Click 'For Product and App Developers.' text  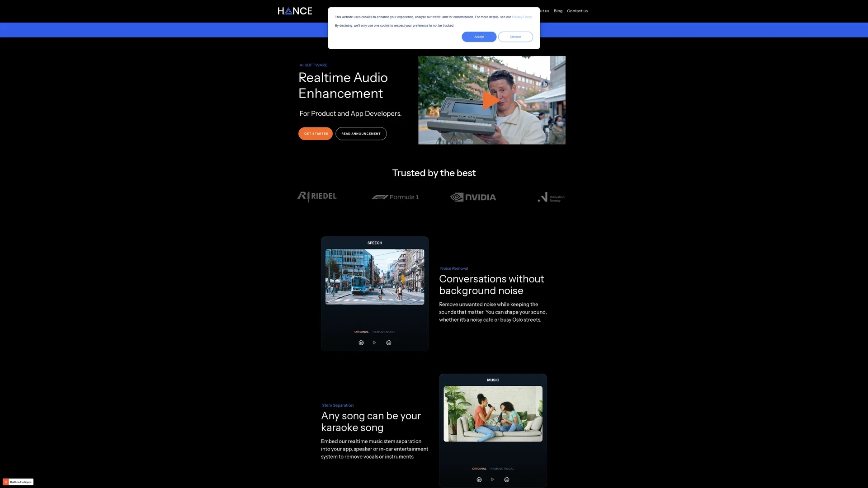pos(350,113)
